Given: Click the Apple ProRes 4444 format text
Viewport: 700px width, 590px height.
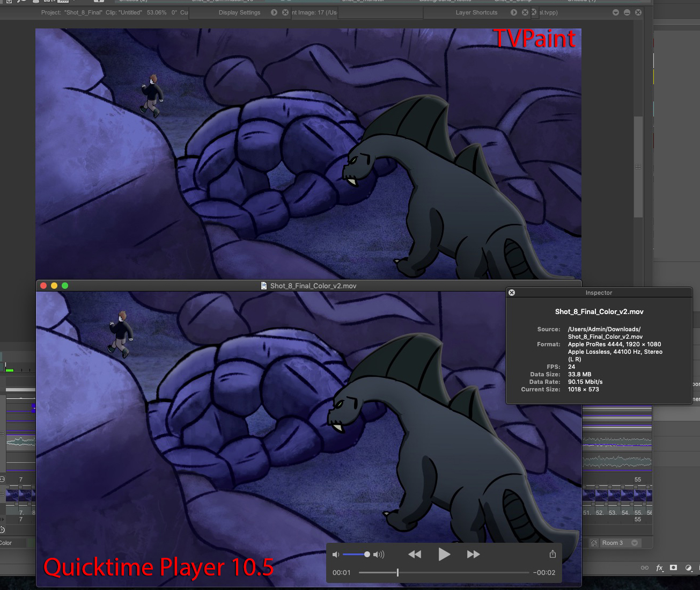Looking at the screenshot, I should (x=614, y=344).
